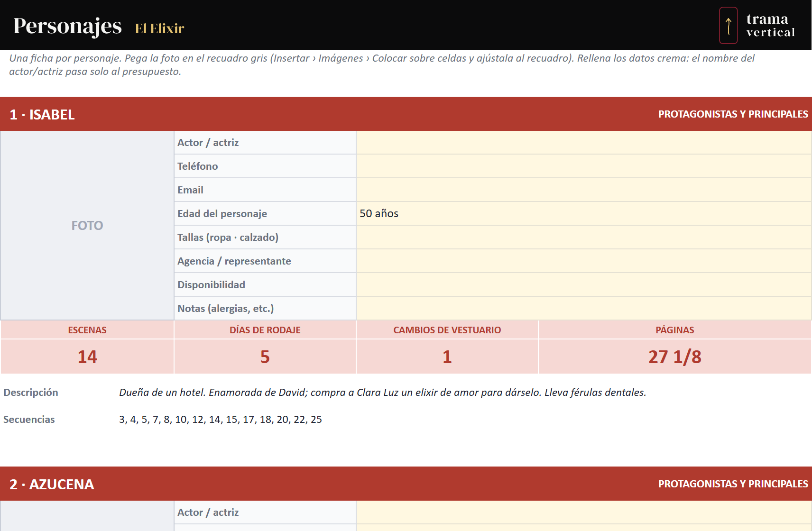Select the Isabel Tallas (ropa · calzado) input cell
The image size is (812, 531).
[583, 238]
